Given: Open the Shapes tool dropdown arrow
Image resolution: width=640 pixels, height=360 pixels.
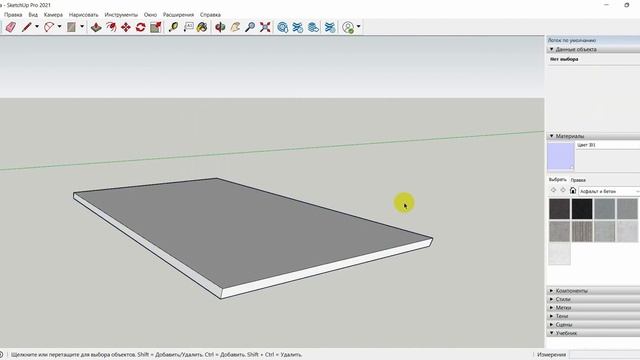Looking at the screenshot, I should tap(82, 27).
